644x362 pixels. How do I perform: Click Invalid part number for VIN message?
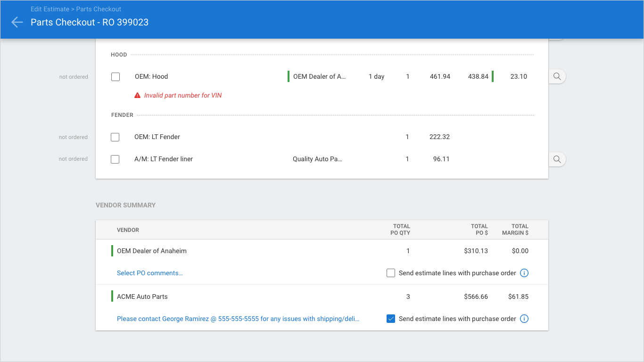point(183,95)
